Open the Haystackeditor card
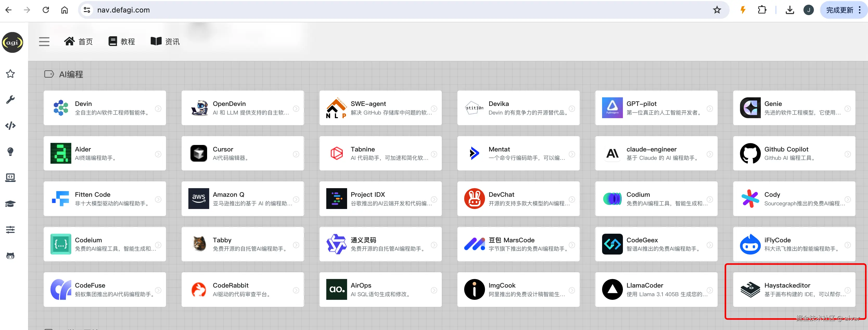The image size is (868, 330). coord(794,290)
